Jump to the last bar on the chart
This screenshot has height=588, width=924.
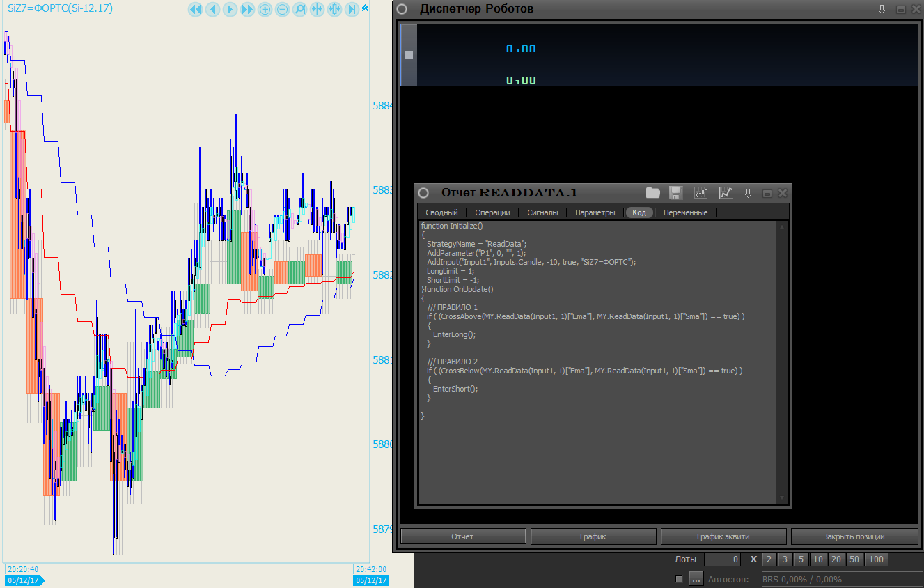(x=352, y=9)
